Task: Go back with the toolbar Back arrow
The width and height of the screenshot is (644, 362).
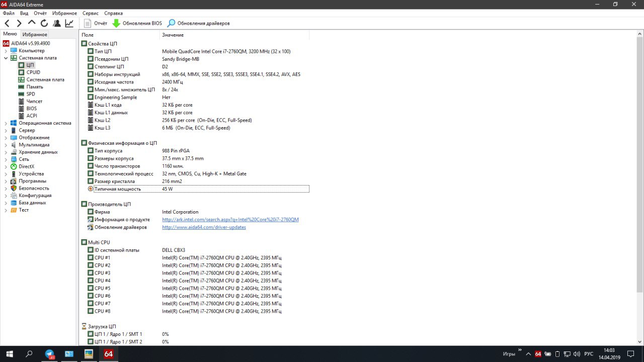Action: tap(7, 23)
